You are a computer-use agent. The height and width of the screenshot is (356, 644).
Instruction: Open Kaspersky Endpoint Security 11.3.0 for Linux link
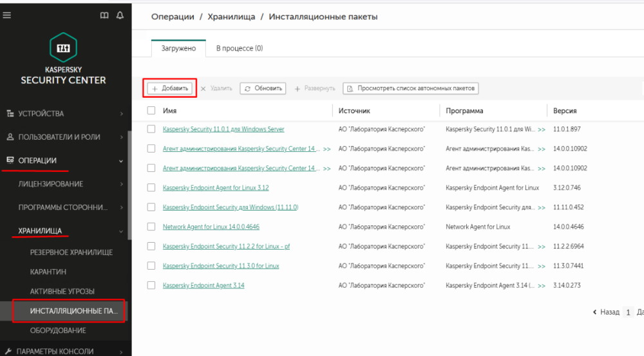(221, 266)
